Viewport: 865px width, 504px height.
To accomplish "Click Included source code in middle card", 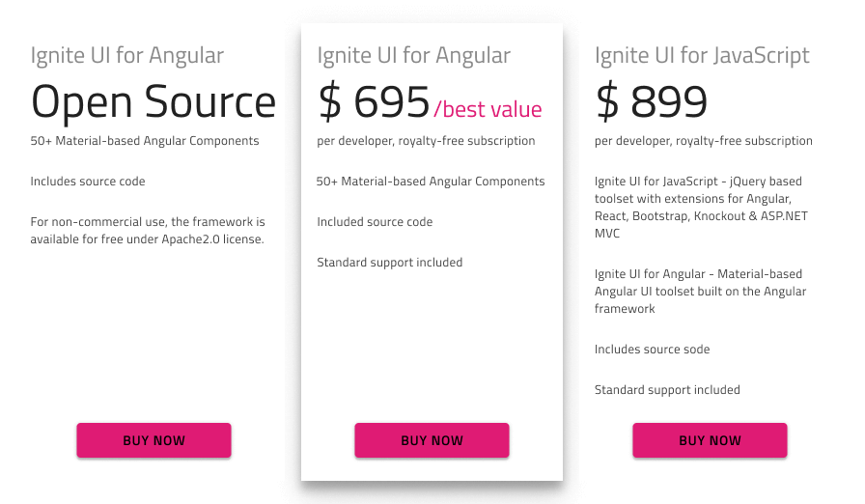I will tap(375, 222).
